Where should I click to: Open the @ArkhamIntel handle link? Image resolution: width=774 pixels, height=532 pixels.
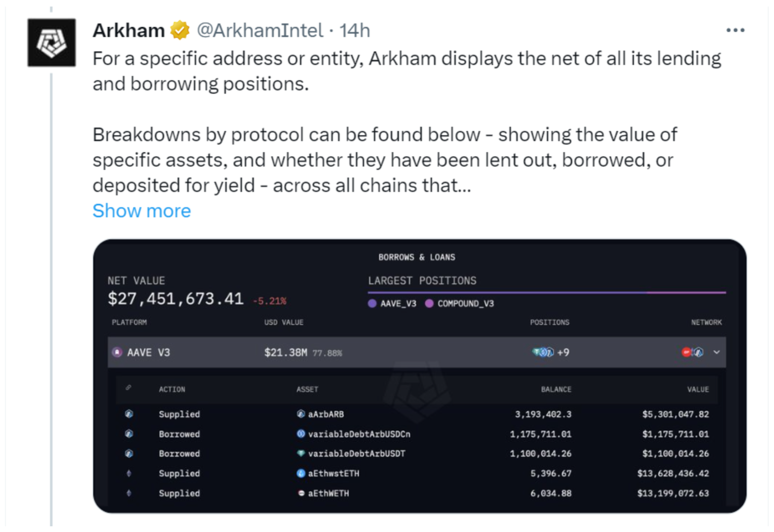260,30
